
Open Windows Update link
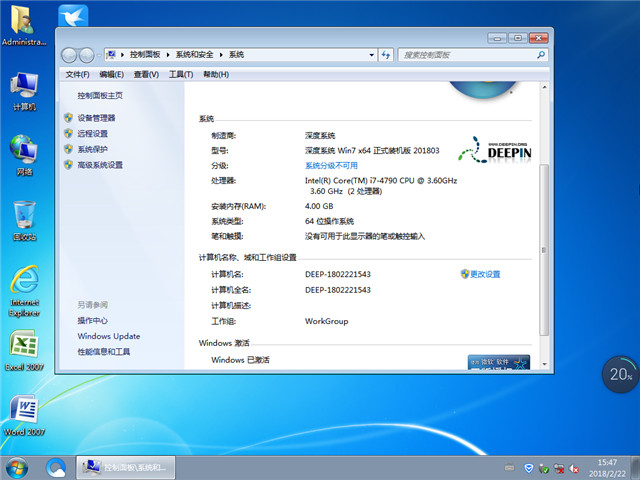pos(109,336)
